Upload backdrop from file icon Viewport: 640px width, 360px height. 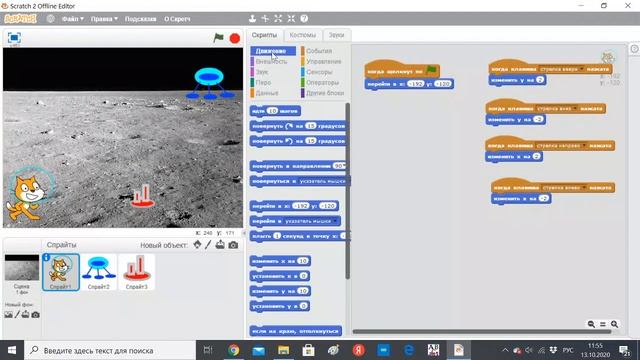(26, 314)
